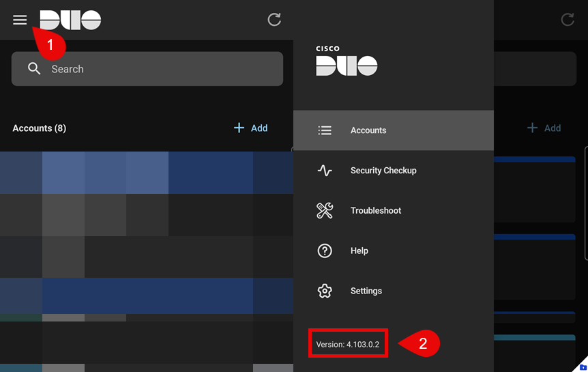Open the Help menu entry
Viewport: 588px width, 372px height.
[x=359, y=251]
